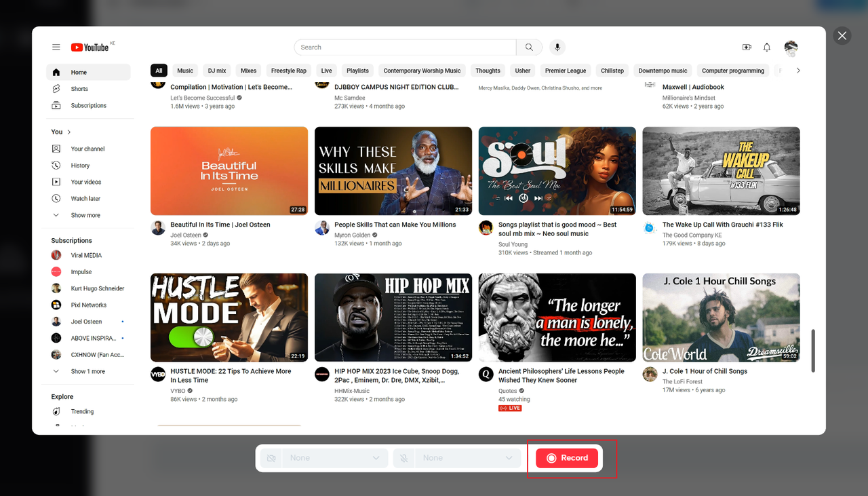Open the camera source None dropdown
Screen dimensions: 868x496
tap(334, 458)
